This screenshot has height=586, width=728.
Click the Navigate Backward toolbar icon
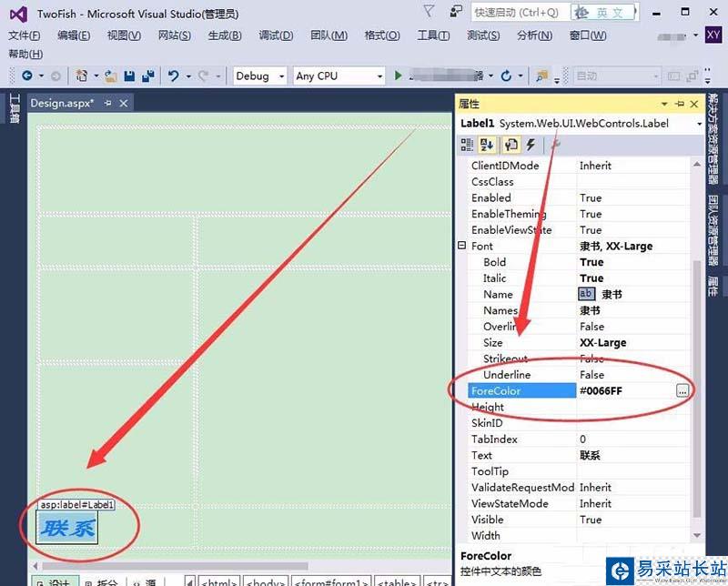click(x=27, y=76)
